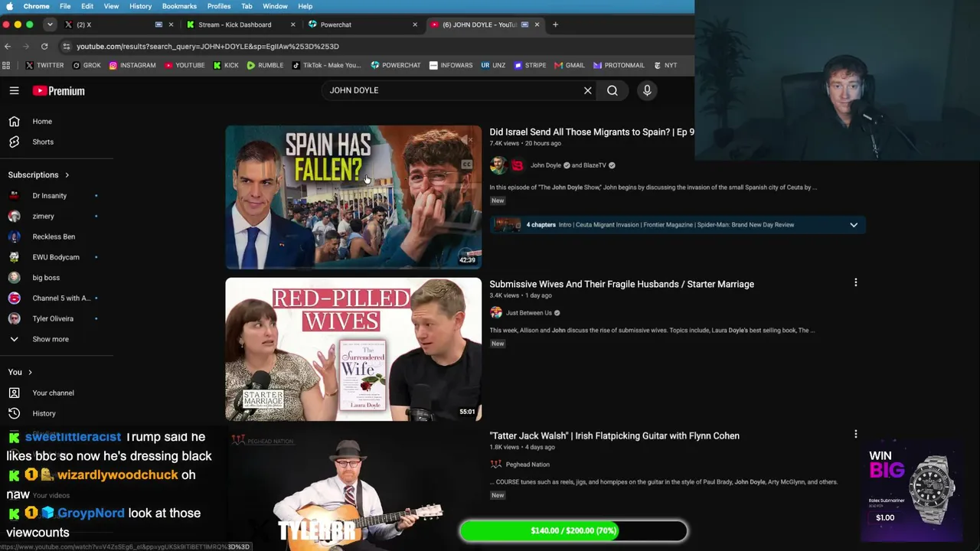Switch to the Powerchat tab
This screenshot has width=980, height=551.
click(362, 24)
